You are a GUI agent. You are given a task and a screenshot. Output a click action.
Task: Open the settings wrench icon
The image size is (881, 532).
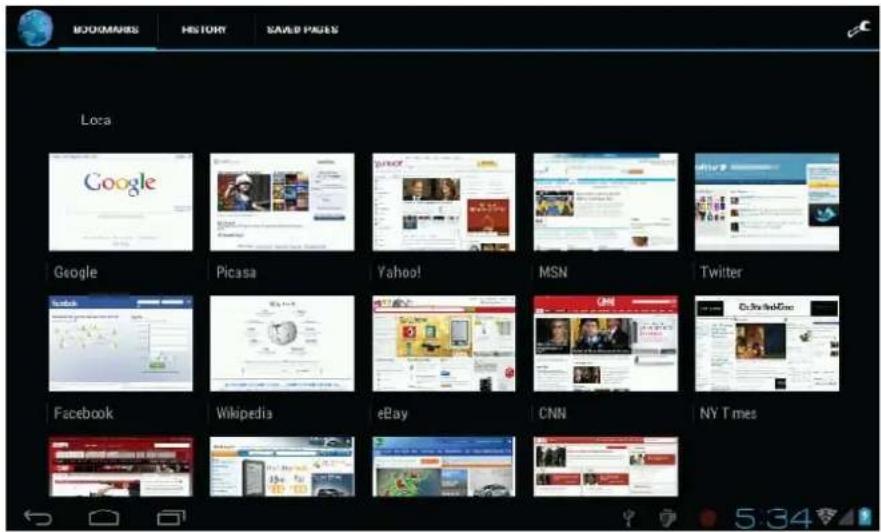click(x=858, y=29)
